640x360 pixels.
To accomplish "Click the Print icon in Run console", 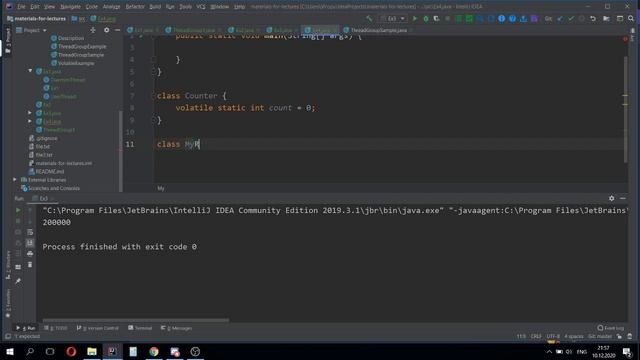I will click(x=30, y=253).
